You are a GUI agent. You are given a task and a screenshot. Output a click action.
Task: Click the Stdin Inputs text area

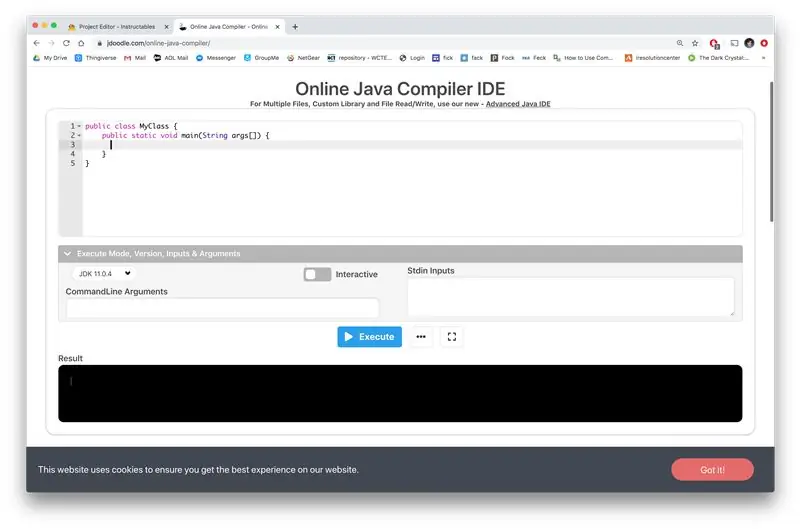570,297
